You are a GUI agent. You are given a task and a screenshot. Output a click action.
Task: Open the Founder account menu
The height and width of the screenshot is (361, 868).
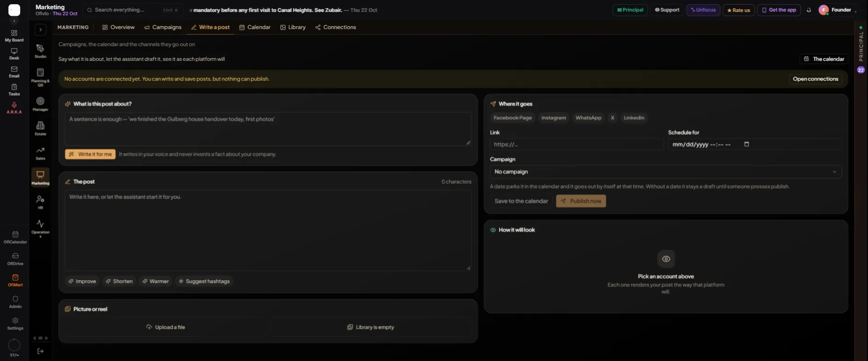pos(838,10)
